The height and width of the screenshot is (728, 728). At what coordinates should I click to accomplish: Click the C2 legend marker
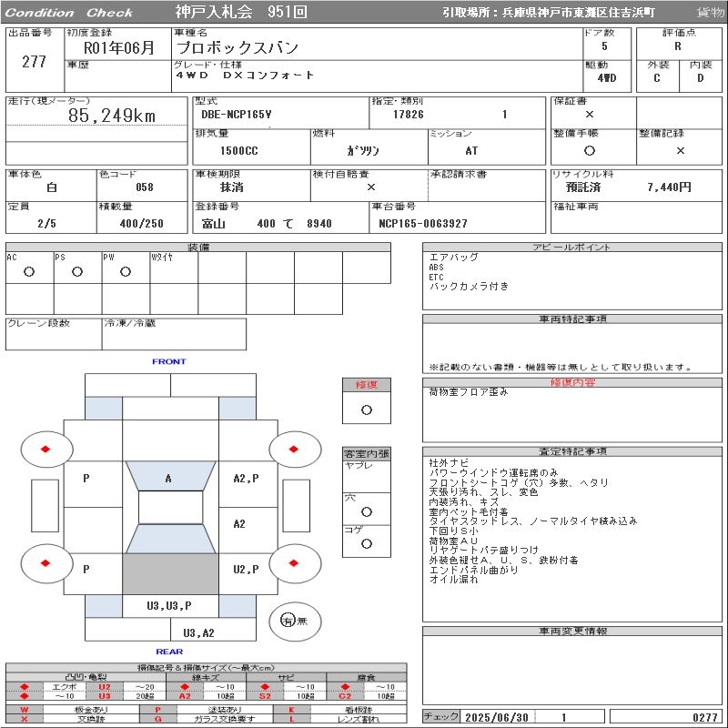coord(345,696)
